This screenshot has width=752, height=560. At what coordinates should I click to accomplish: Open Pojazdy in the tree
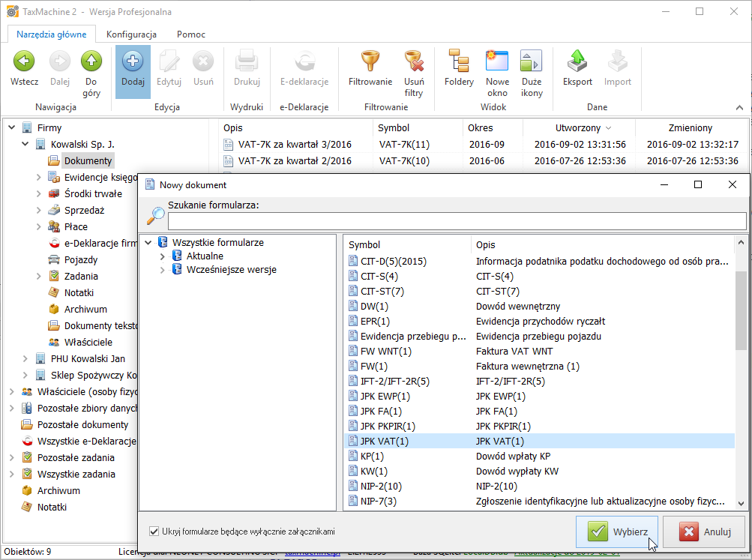click(x=80, y=260)
